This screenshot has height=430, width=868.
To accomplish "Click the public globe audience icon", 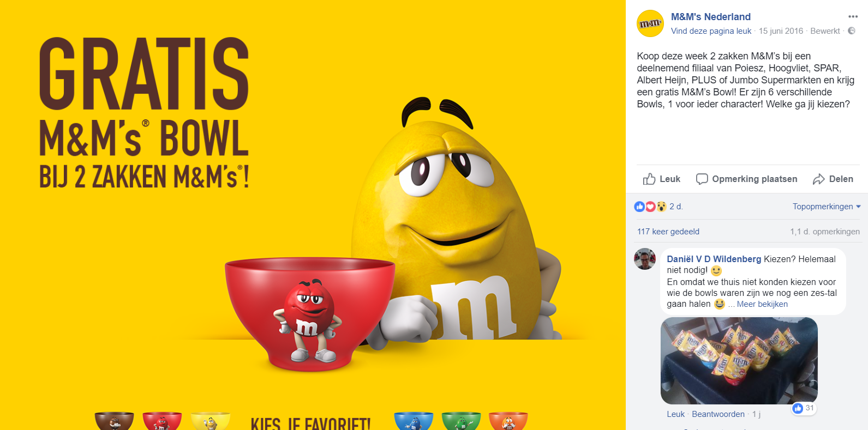I will coord(851,31).
